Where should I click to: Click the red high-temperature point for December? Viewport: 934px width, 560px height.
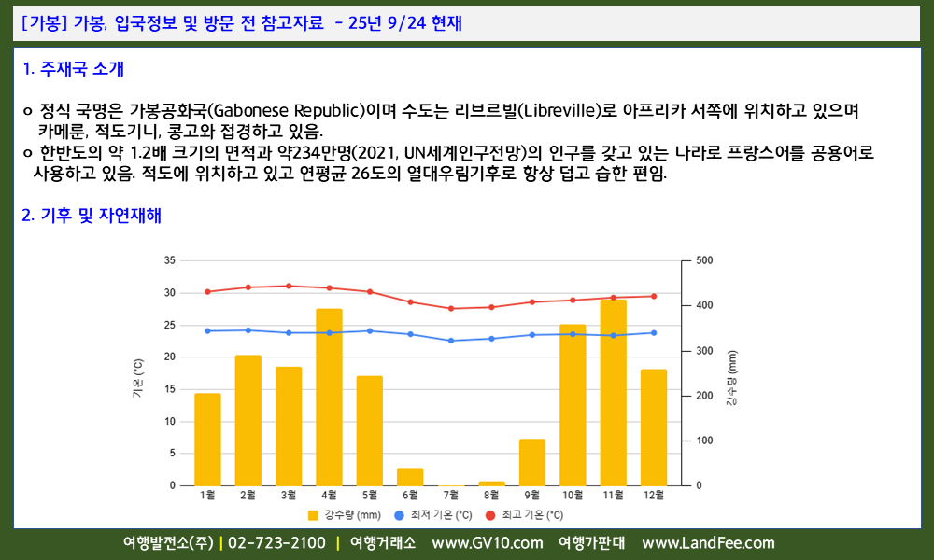654,296
